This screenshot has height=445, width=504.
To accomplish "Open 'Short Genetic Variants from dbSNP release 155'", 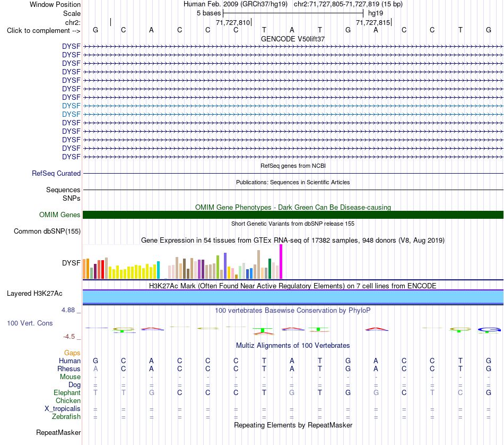I will coord(293,224).
